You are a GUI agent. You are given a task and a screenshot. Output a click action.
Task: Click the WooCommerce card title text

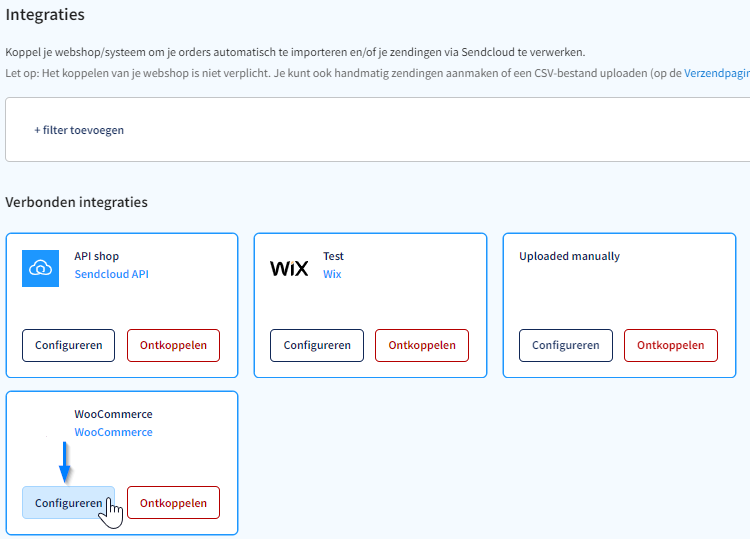tap(113, 414)
